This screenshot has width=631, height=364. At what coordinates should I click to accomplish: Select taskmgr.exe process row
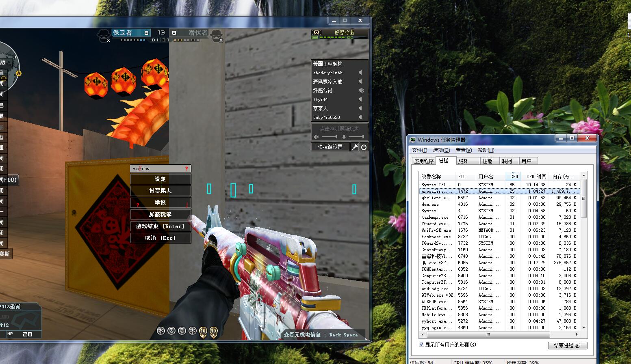click(x=499, y=217)
